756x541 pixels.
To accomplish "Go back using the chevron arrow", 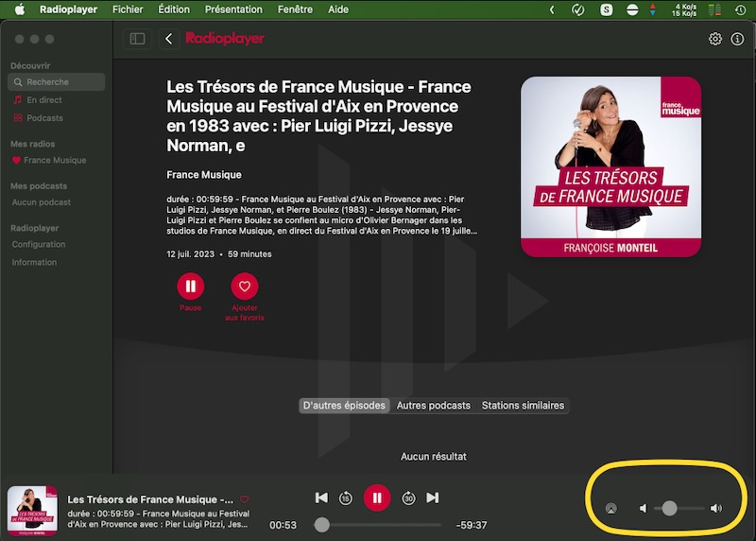I will 169,39.
